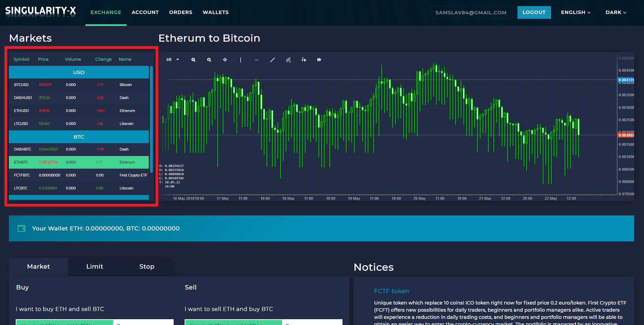Viewport: 644px width, 325px height.
Task: Click the red 0.081893 current price label
Action: tap(626, 135)
